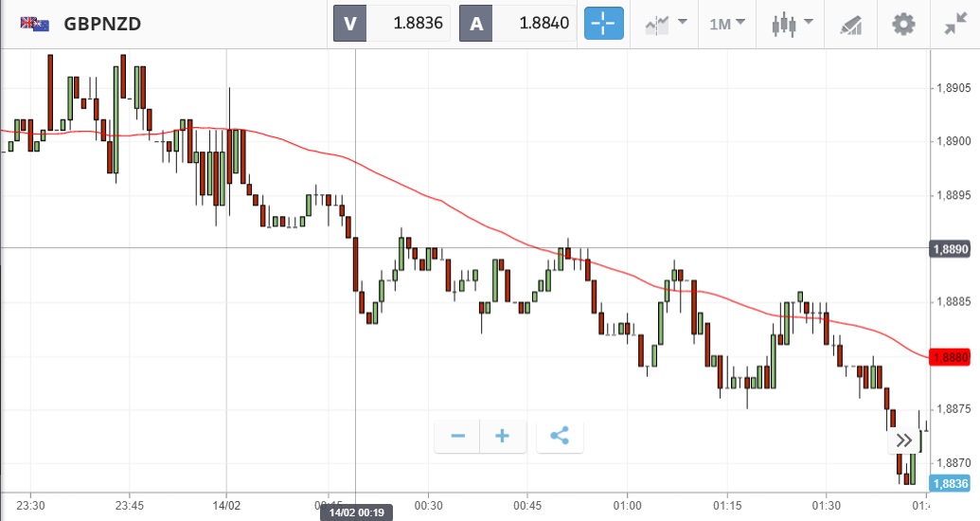Viewport: 980px width, 521px height.
Task: Toggle the crosshair cursor button
Action: (604, 24)
